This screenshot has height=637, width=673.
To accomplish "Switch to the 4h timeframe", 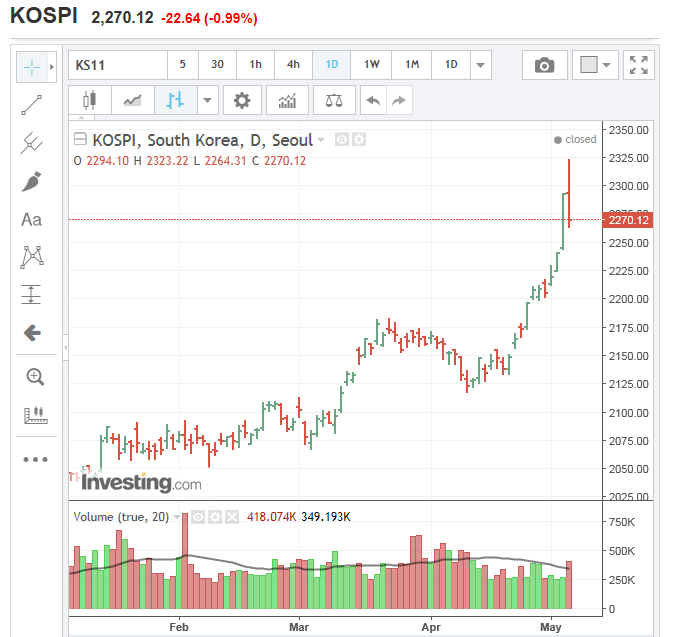I will pos(293,64).
